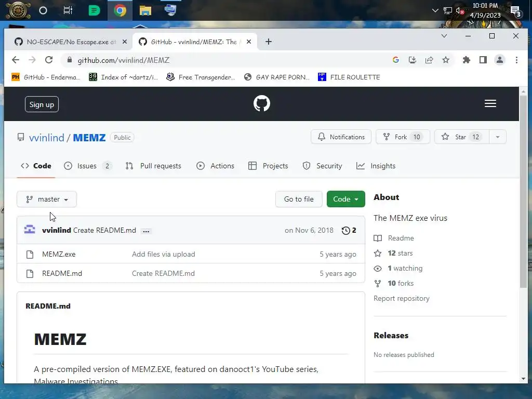
Task: Click the share page icon in address bar
Action: (x=429, y=60)
